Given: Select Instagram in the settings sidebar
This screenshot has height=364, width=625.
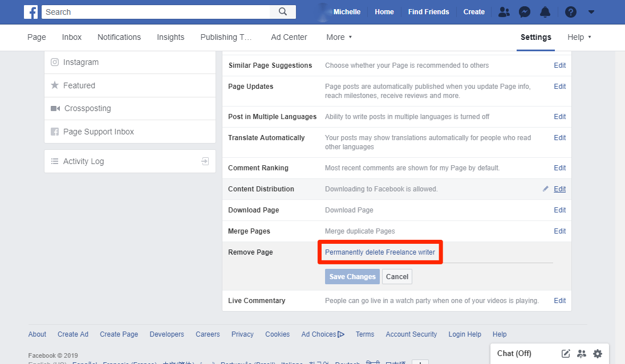Looking at the screenshot, I should click(x=130, y=62).
